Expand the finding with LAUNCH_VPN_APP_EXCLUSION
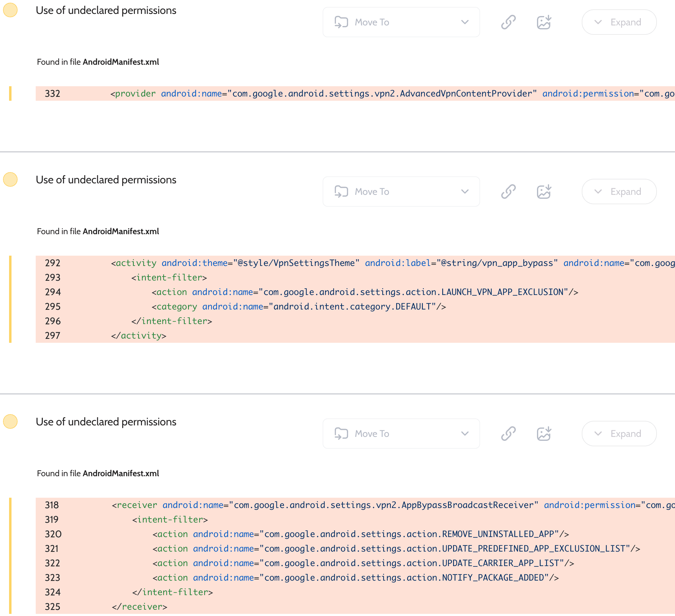This screenshot has height=616, width=675. click(x=618, y=192)
